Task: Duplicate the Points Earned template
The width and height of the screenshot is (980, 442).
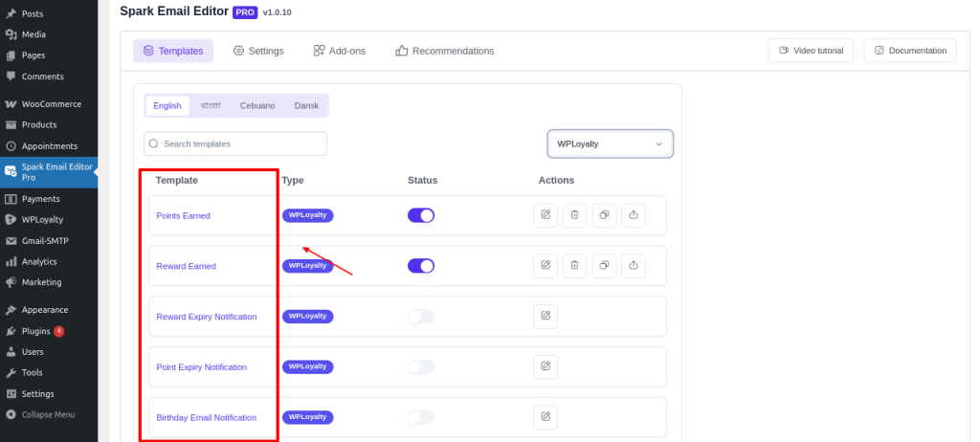Action: click(604, 215)
